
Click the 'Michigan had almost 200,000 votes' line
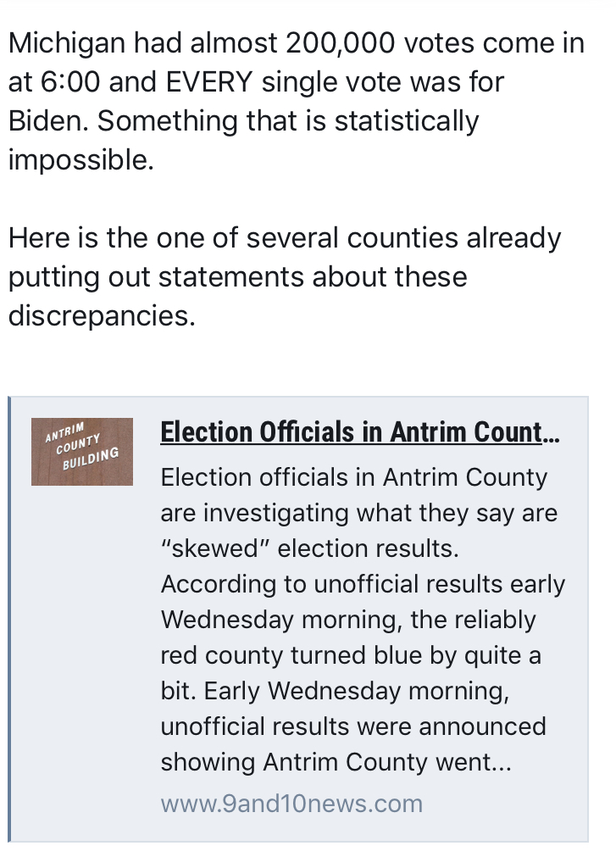[296, 42]
